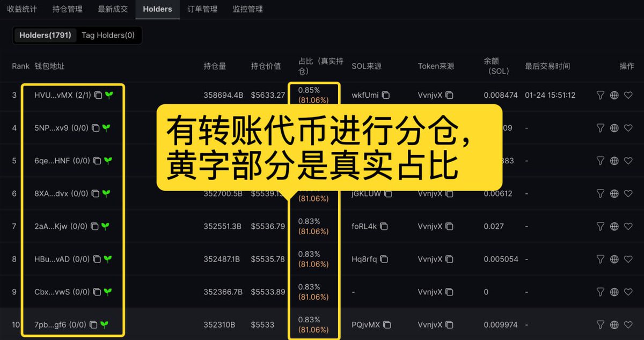644x340 pixels.
Task: Open globe explorer for rank 6
Action: pos(614,193)
